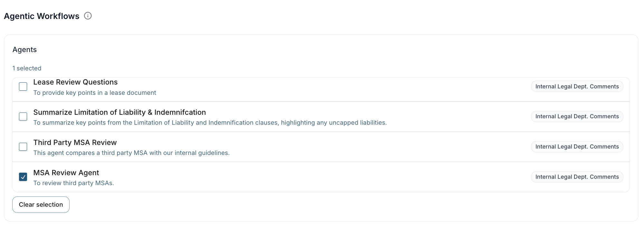Click the Agents section heading
Image resolution: width=644 pixels, height=226 pixels.
[x=24, y=50]
